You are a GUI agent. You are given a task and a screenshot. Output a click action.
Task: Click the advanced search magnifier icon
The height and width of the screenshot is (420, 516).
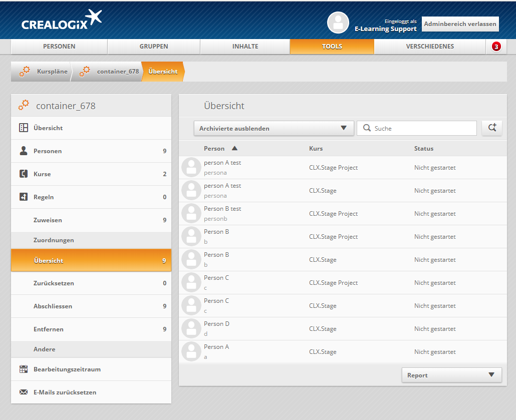click(491, 128)
